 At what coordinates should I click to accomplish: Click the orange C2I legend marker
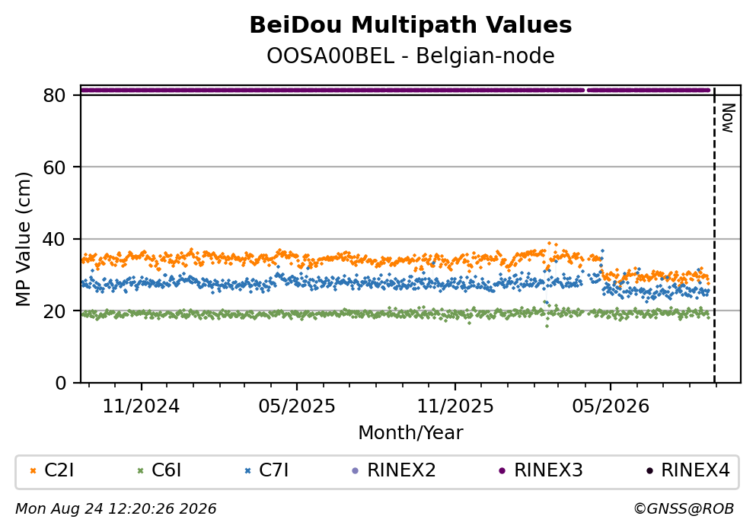coord(33,471)
